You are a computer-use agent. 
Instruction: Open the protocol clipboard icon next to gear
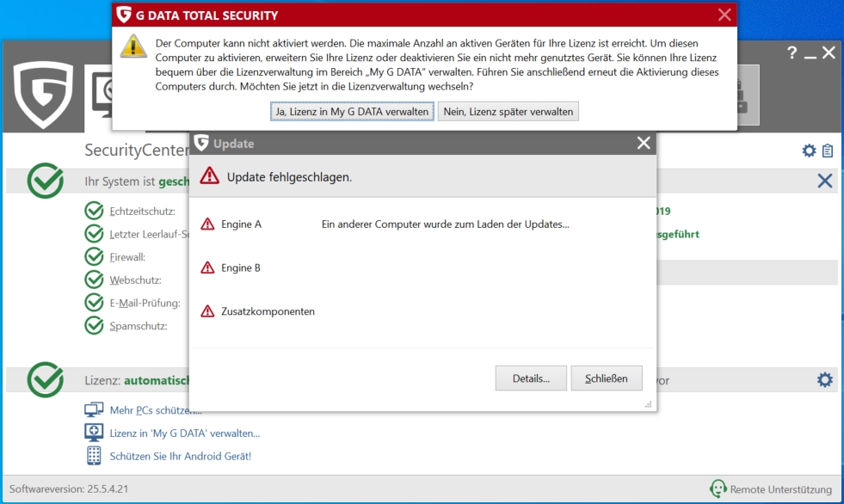point(828,151)
